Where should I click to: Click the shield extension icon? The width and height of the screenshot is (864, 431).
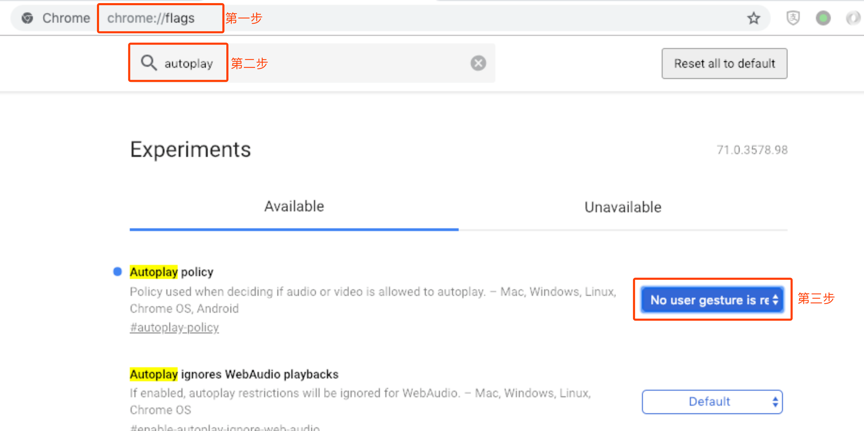(x=793, y=18)
